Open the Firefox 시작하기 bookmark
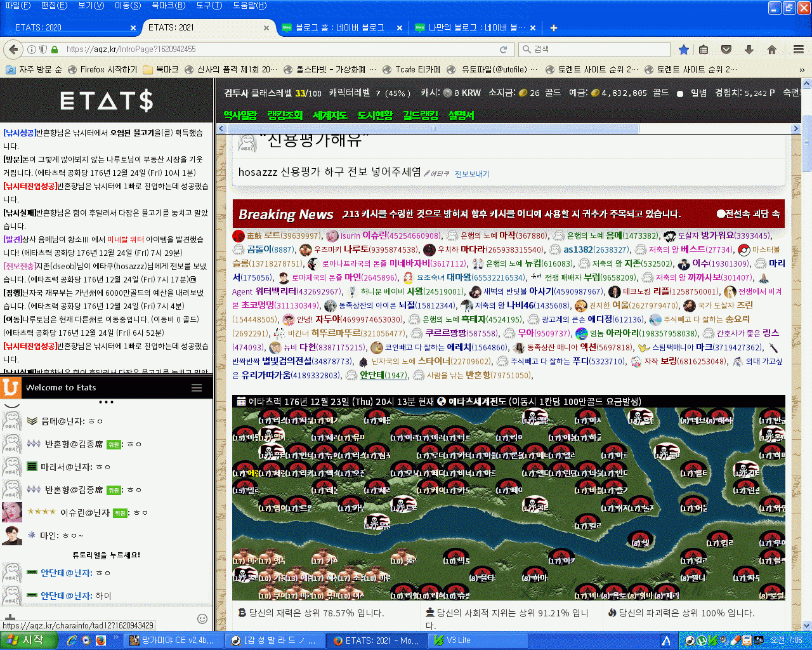 pyautogui.click(x=103, y=69)
